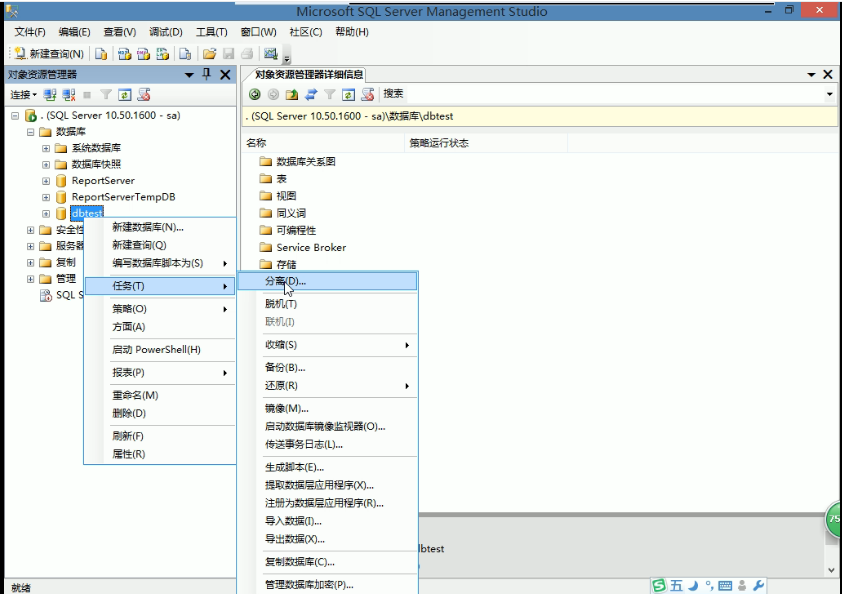Choose 重命名(M) in context menu
This screenshot has height=594, width=842.
[160, 395]
